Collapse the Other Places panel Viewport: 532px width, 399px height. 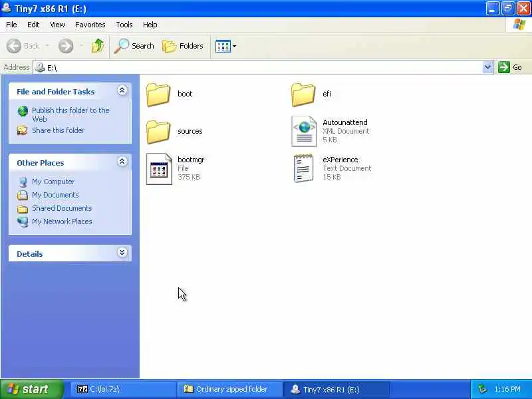(x=122, y=162)
